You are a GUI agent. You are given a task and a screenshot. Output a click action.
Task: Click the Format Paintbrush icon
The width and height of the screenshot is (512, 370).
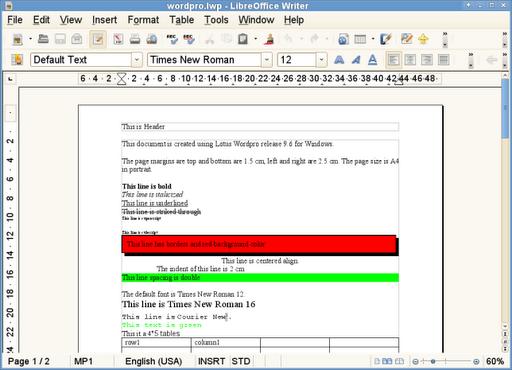269,39
